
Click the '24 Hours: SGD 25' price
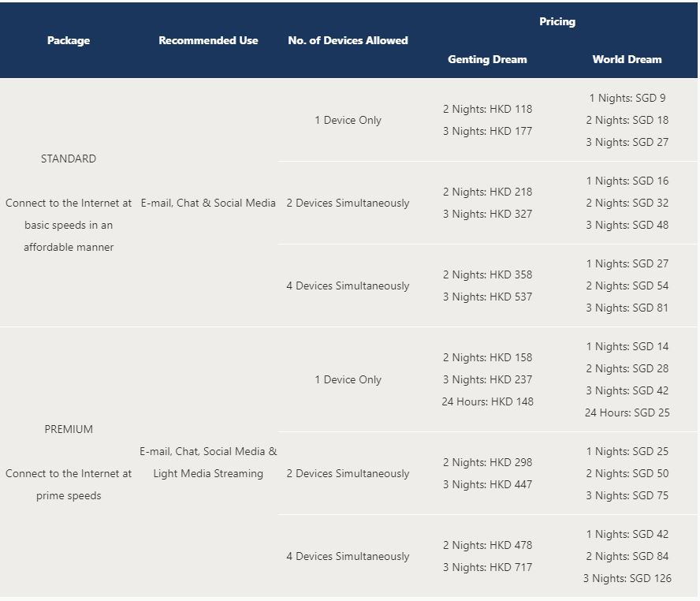[627, 412]
